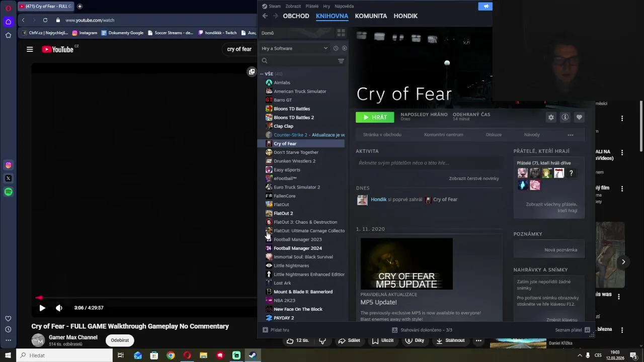Open Instagram in the Opera sidebar
Screen dimensions: 644x362
(x=8, y=165)
